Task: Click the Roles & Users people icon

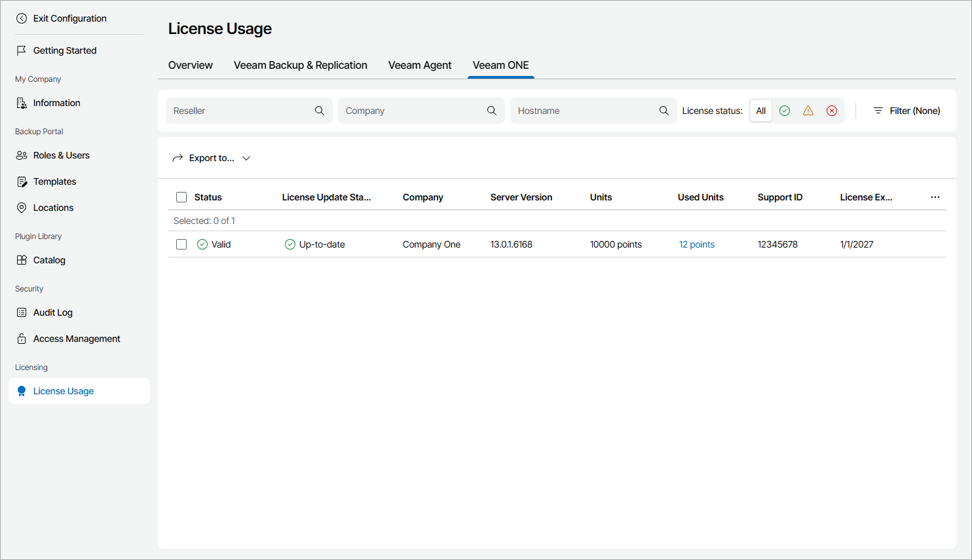Action: [22, 155]
